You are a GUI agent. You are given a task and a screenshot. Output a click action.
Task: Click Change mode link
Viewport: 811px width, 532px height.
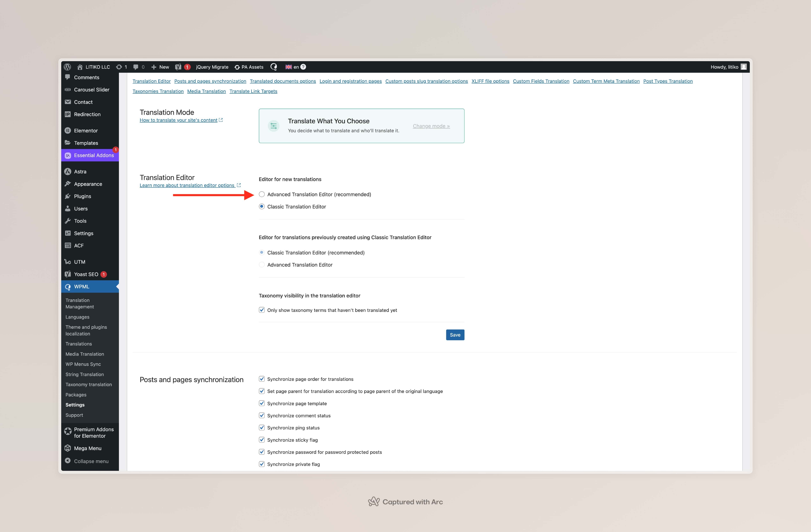coord(431,126)
